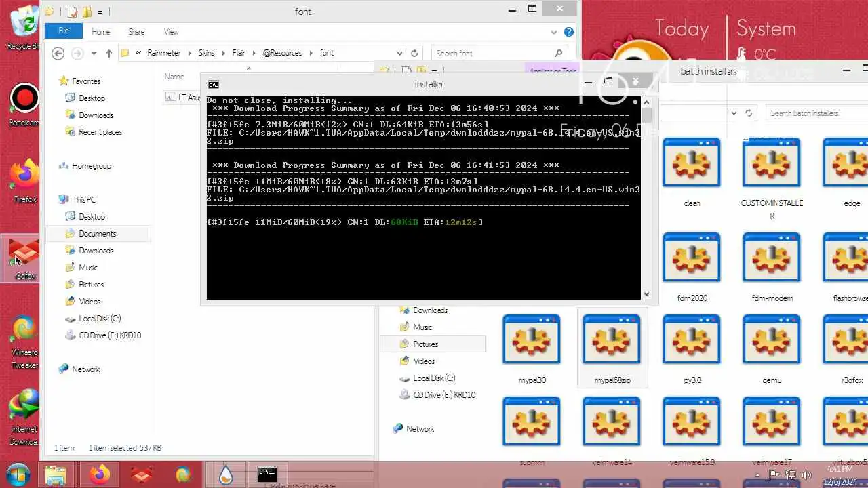Click the Search font input field

click(x=499, y=53)
